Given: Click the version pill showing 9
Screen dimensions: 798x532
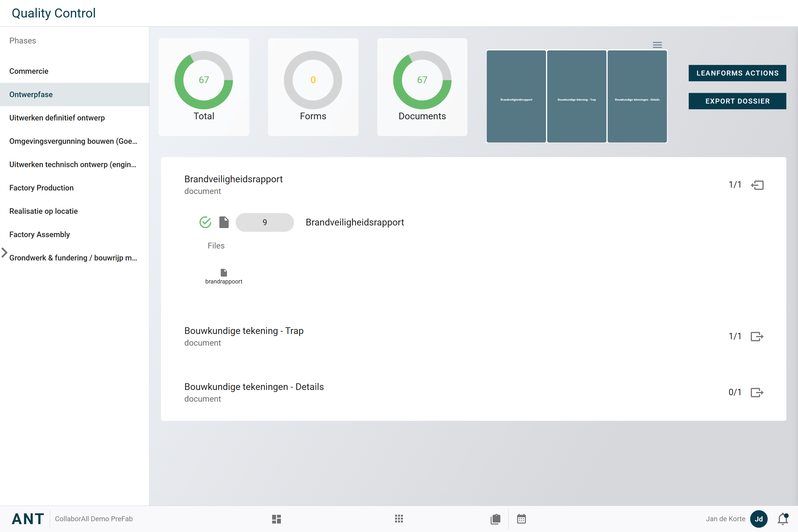Looking at the screenshot, I should (265, 223).
